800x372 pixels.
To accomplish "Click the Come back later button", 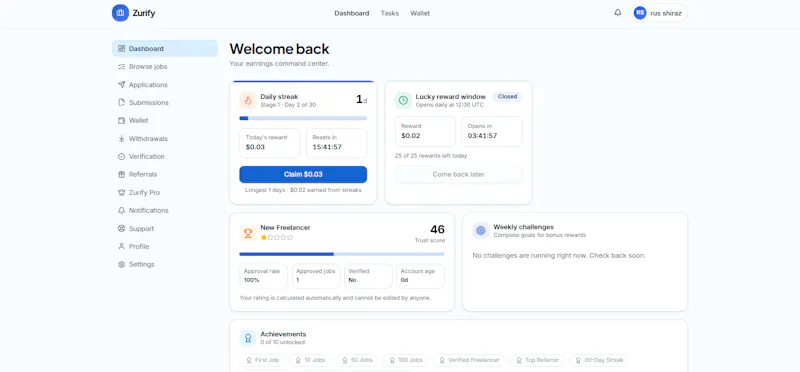I will point(458,175).
